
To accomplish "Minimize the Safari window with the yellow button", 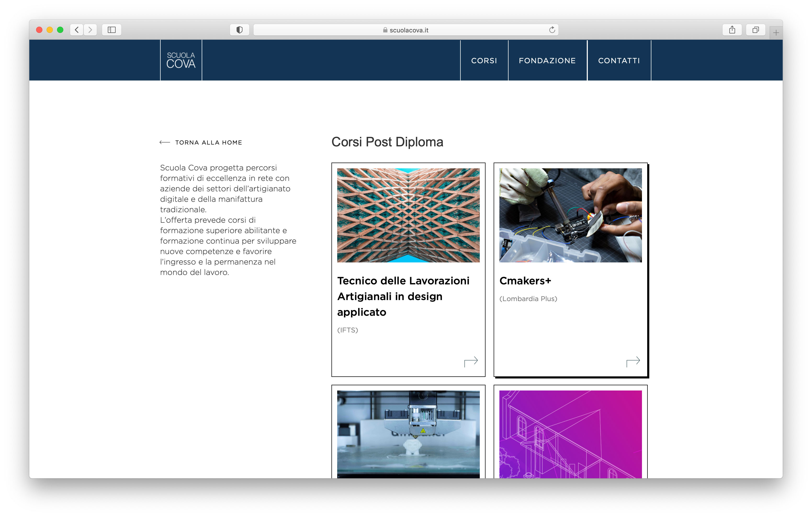I will (49, 30).
